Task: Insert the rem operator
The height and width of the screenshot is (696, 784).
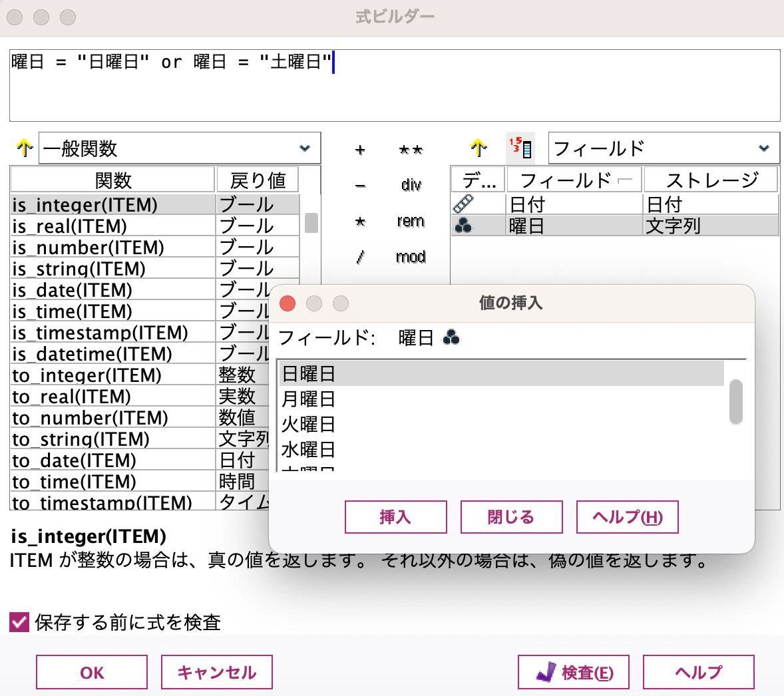Action: 411,222
